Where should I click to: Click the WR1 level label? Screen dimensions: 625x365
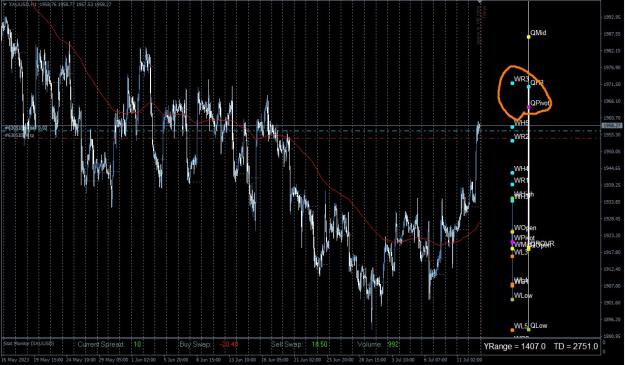click(x=521, y=181)
